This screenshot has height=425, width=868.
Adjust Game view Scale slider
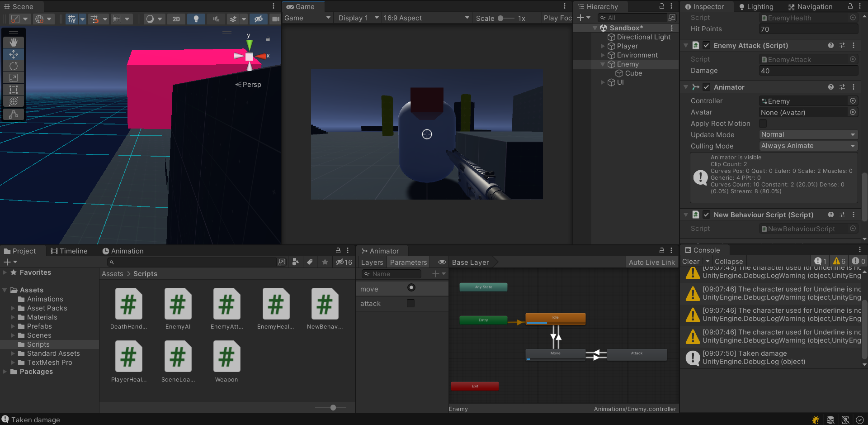[505, 19]
